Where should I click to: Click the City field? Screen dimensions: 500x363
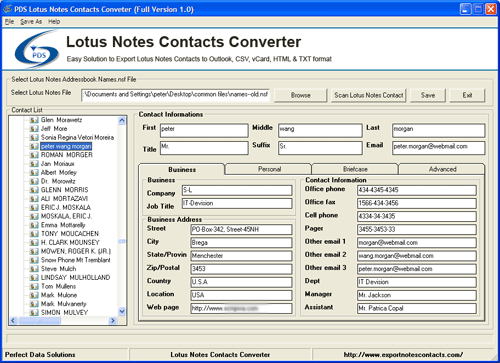[x=241, y=243]
